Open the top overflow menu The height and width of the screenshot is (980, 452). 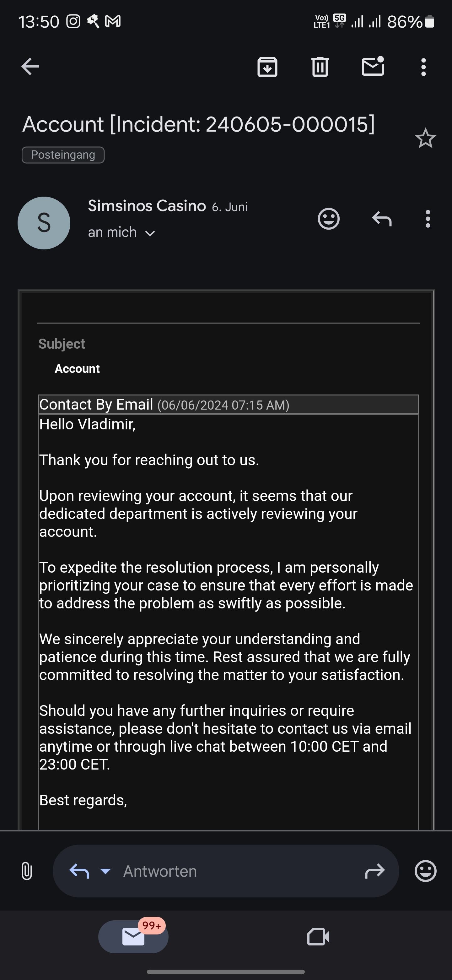tap(423, 67)
